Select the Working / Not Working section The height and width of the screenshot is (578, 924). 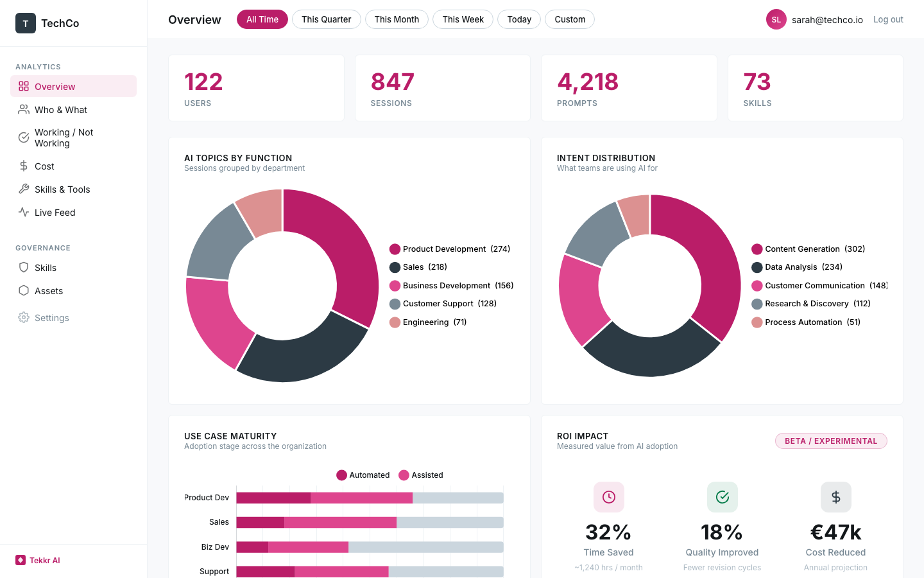click(x=64, y=137)
